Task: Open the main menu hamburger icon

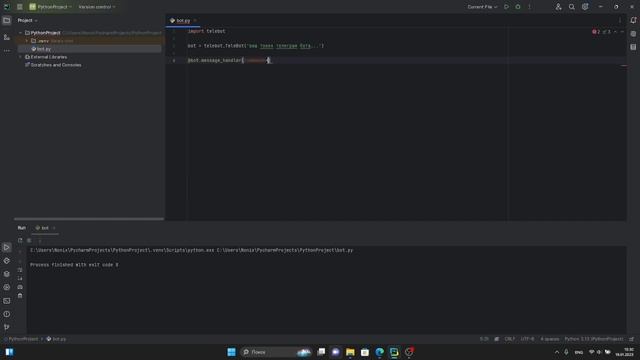Action: point(20,7)
